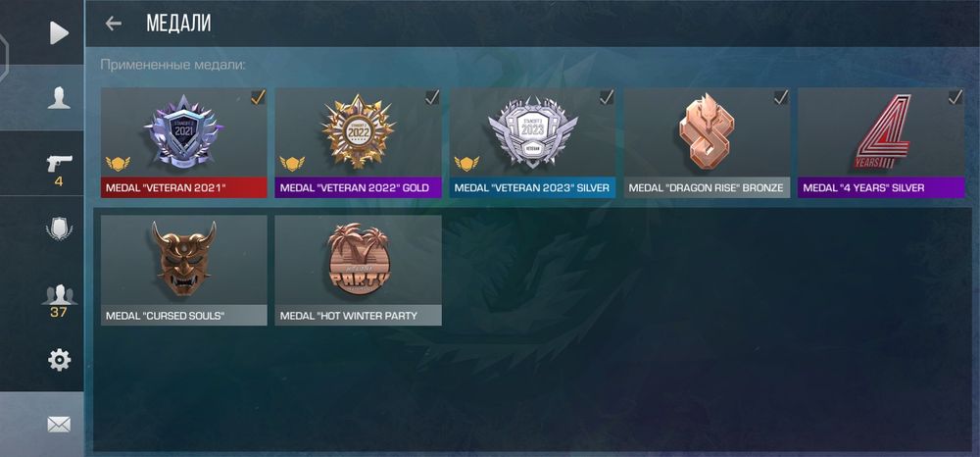This screenshot has width=980, height=457.
Task: Select the Hot Winter Party medal
Action: point(358,270)
